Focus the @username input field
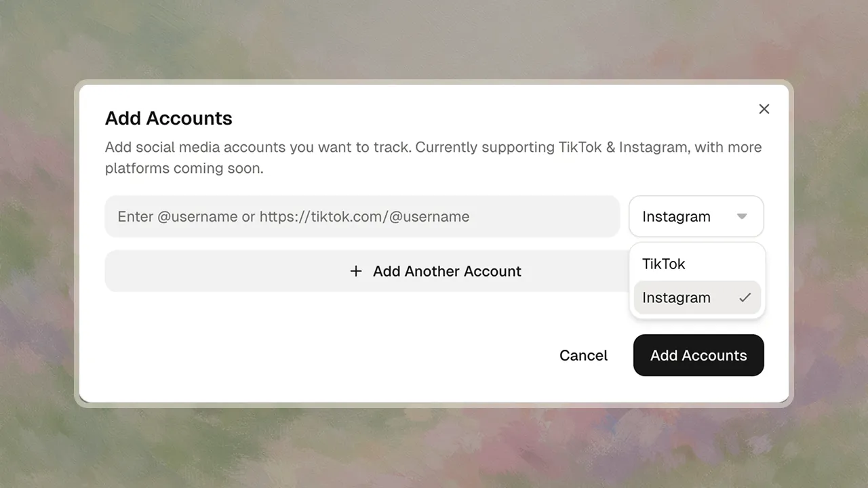Screen dimensions: 868x488 [x=362, y=217]
